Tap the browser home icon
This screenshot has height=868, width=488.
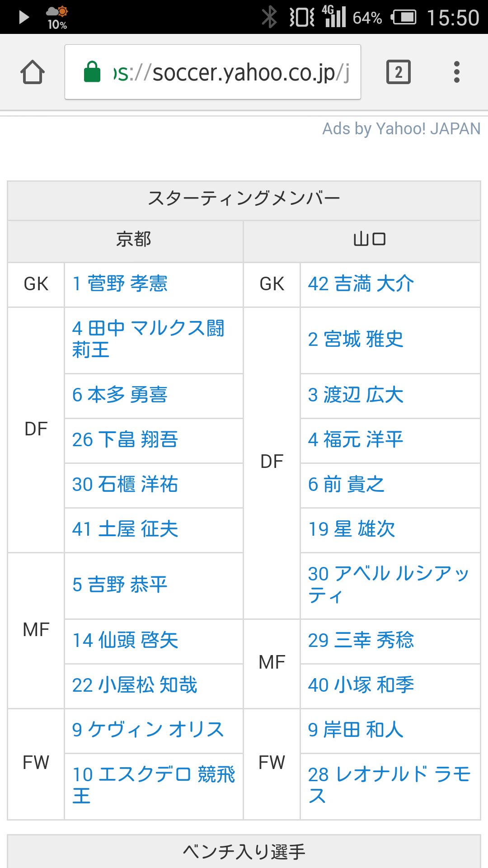coord(33,72)
